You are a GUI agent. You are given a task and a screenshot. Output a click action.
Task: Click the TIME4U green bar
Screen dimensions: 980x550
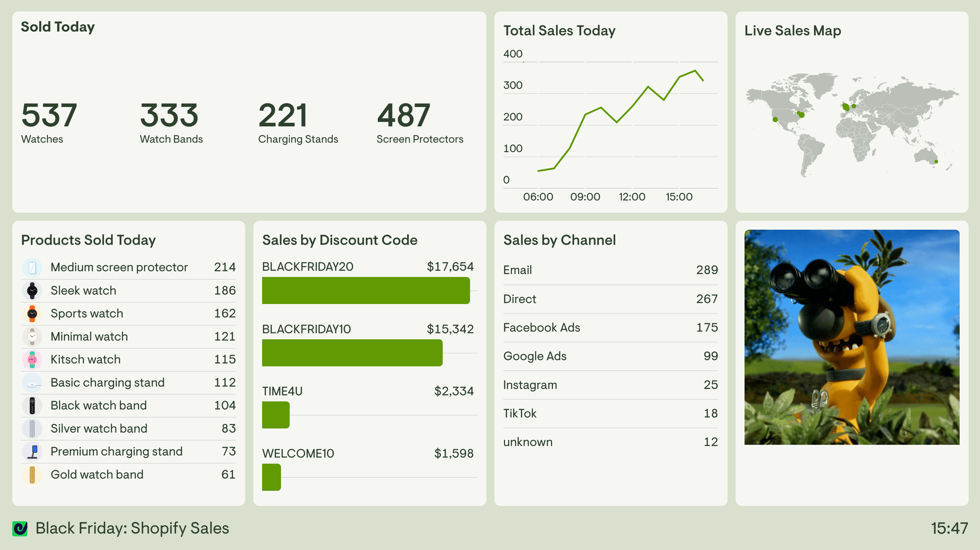click(276, 415)
